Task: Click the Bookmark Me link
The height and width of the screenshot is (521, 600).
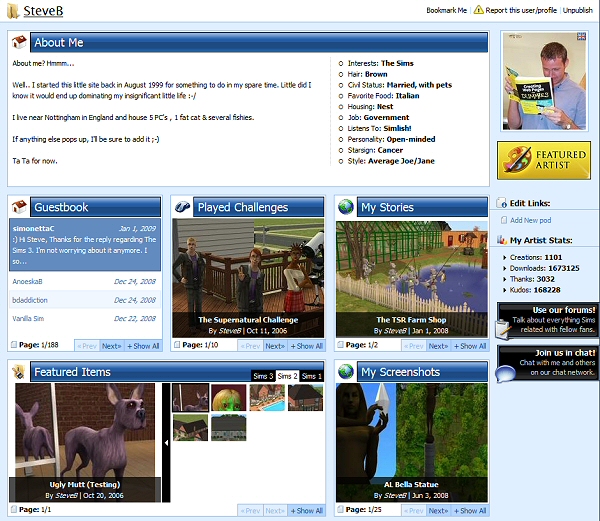Action: click(x=446, y=10)
